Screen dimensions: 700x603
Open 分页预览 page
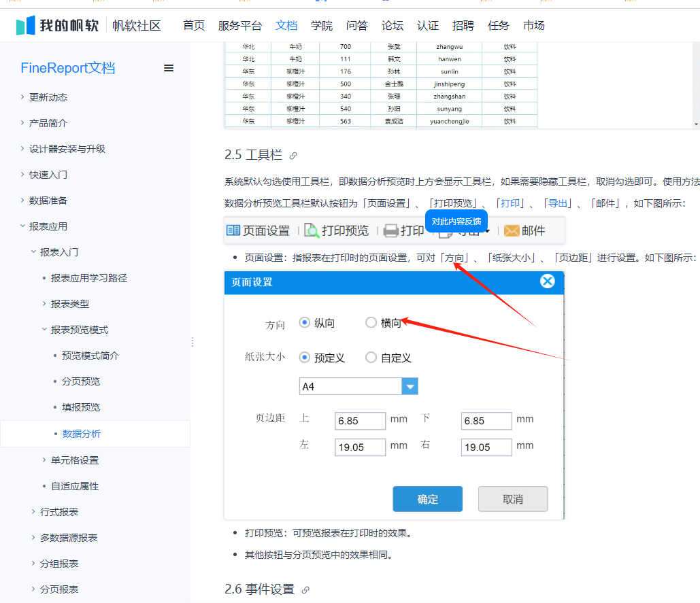coord(81,381)
